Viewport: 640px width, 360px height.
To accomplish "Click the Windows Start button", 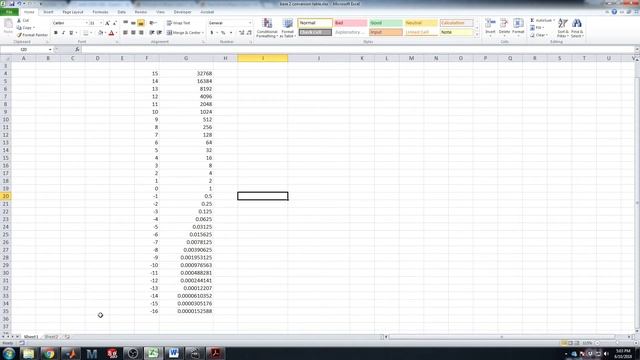I will tap(9, 353).
